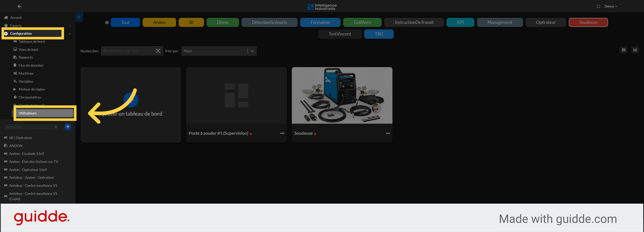644x232 pixels.
Task: Open Vues de haut via its monitor icon
Action: click(15, 49)
